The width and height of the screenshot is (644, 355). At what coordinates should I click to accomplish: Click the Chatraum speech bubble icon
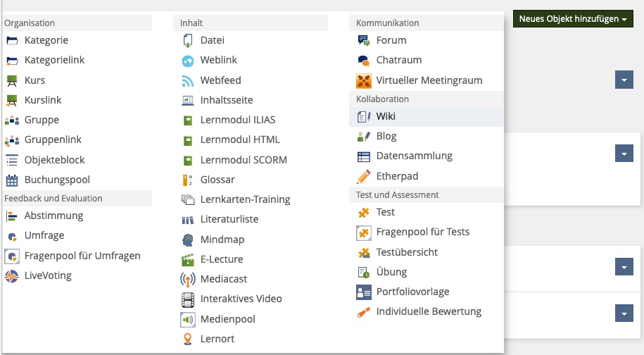[x=364, y=61]
